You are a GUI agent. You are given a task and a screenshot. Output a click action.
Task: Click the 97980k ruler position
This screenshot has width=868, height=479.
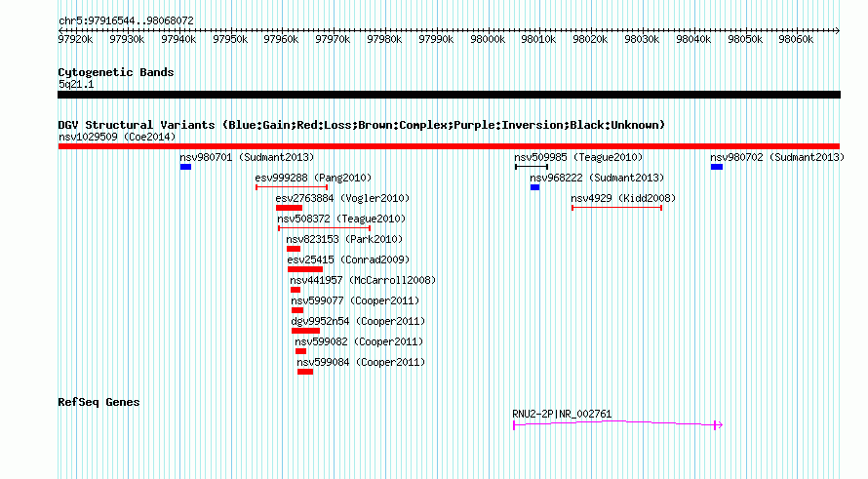(384, 39)
